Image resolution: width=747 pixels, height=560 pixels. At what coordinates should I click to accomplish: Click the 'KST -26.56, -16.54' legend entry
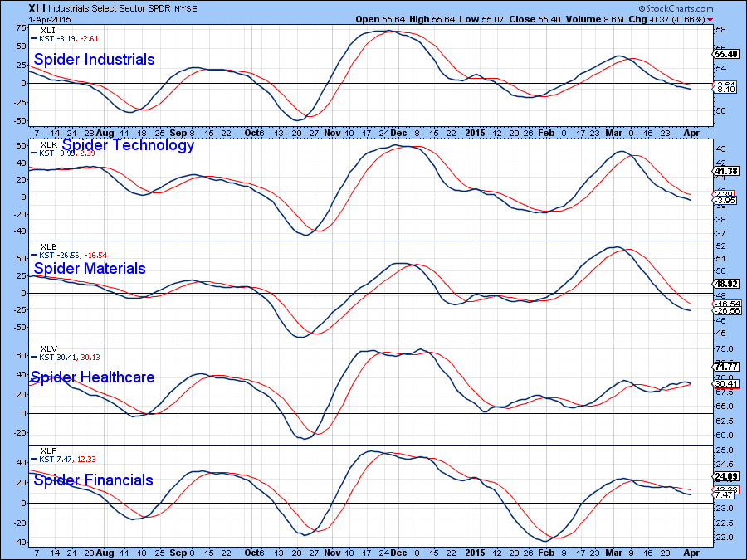pos(69,256)
